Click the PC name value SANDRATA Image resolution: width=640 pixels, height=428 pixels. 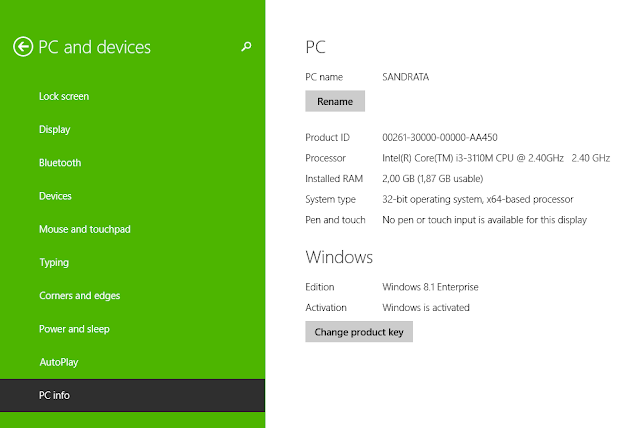406,77
